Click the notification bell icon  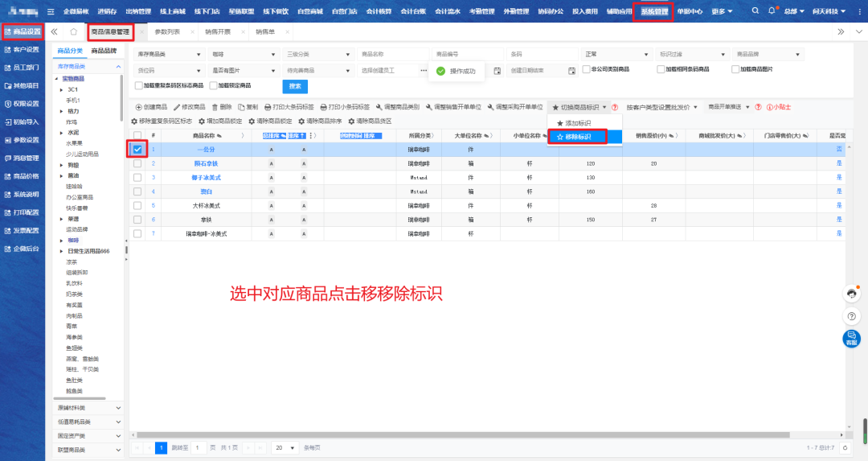coord(772,11)
